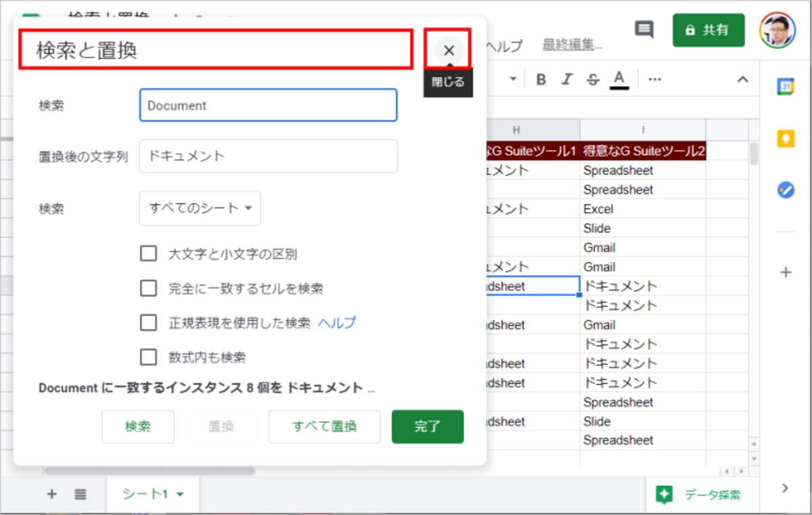Open the all sheets list icon
The image size is (812, 515).
pos(81,494)
